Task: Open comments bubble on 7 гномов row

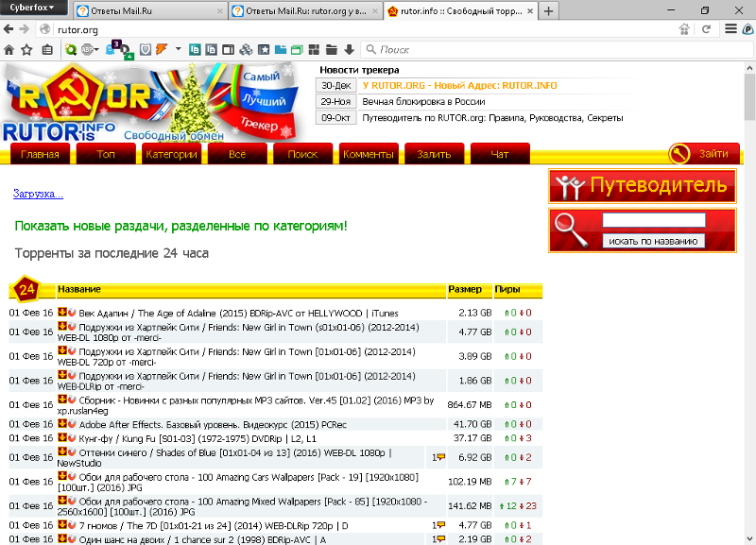Action: click(x=438, y=525)
